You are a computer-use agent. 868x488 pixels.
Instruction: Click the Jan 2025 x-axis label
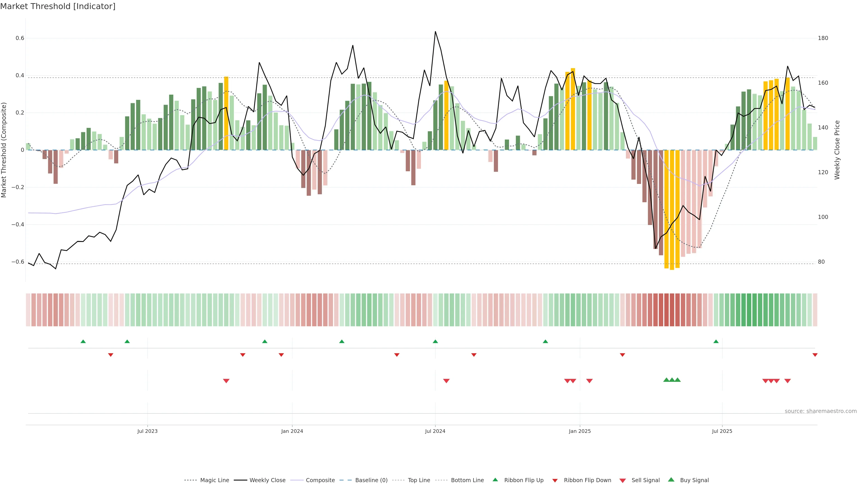(580, 431)
